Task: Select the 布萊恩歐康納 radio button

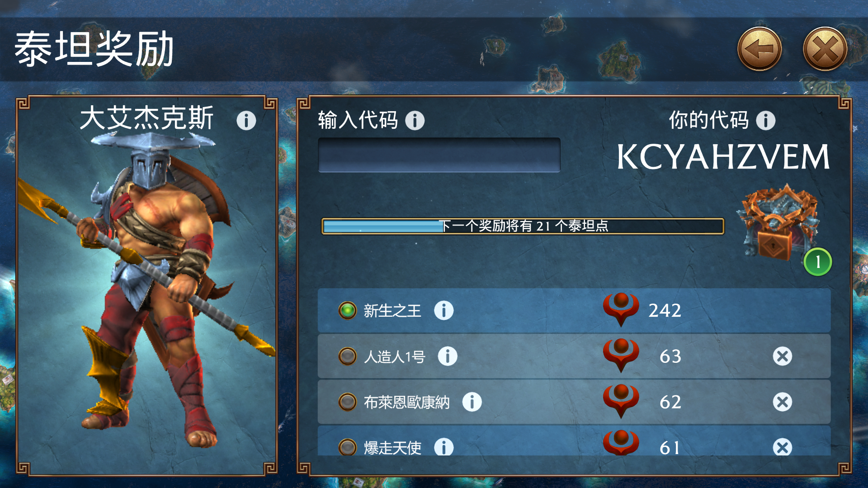Action: (x=348, y=402)
